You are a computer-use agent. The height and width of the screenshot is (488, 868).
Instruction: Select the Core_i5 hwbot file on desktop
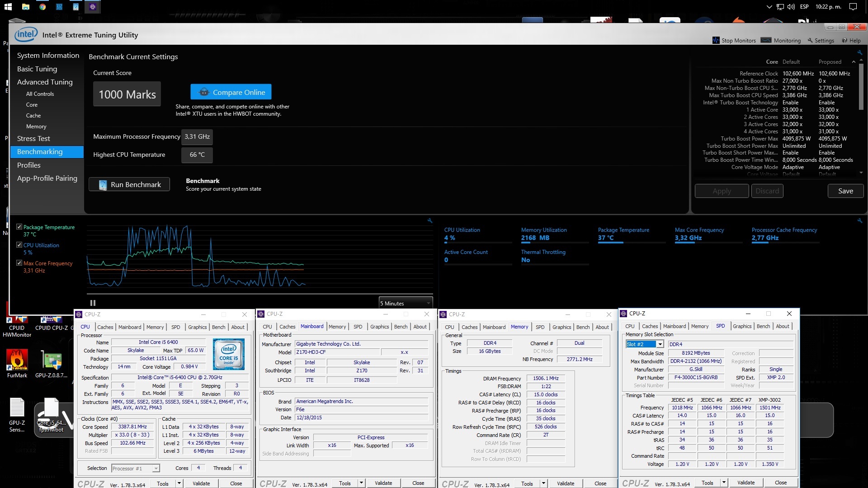click(51, 415)
